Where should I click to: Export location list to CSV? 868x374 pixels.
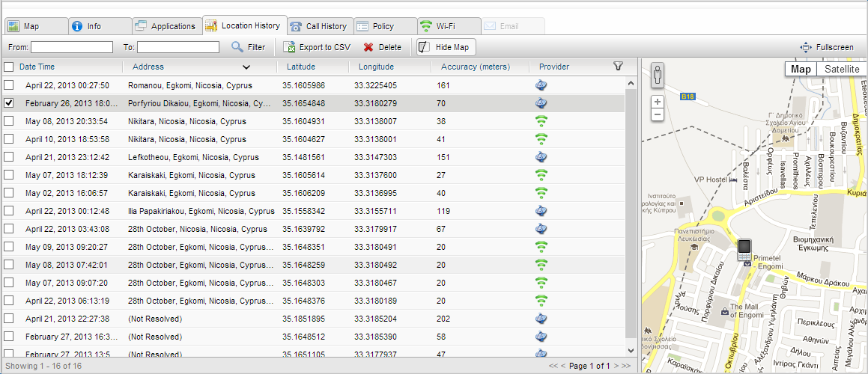(x=318, y=48)
